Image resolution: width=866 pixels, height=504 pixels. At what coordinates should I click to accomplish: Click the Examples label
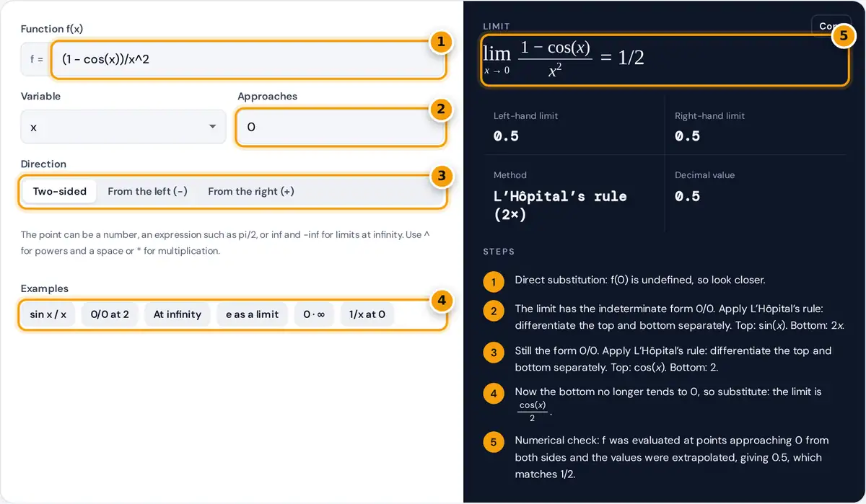tap(45, 288)
